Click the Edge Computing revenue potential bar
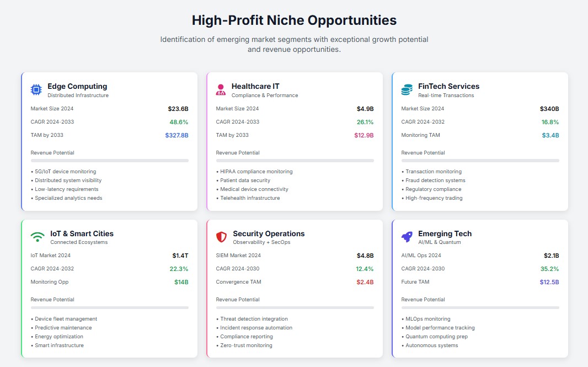This screenshot has height=367, width=588. (110, 161)
